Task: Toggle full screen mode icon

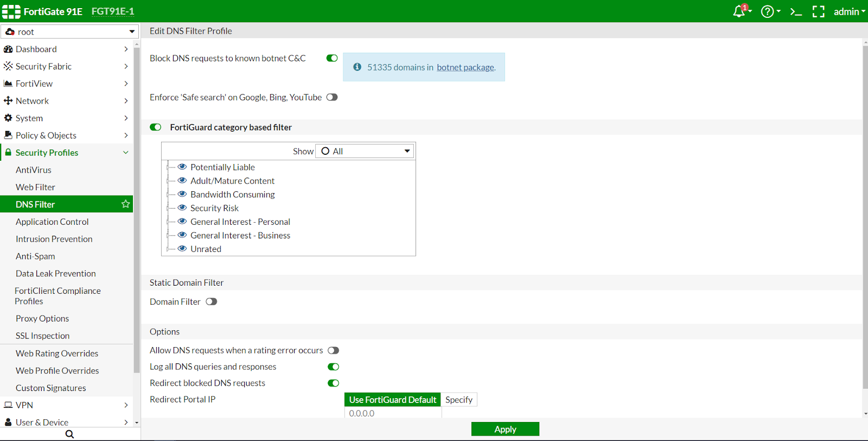Action: 818,11
